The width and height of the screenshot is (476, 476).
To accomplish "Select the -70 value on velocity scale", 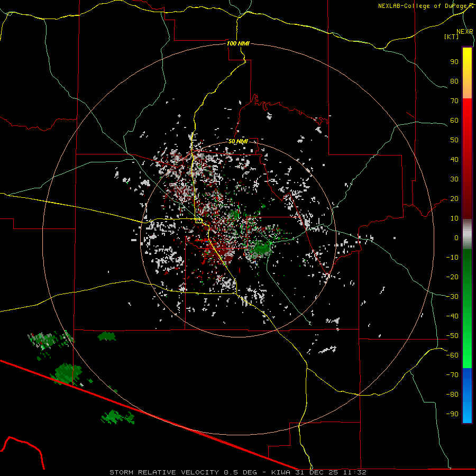I will 452,375.
